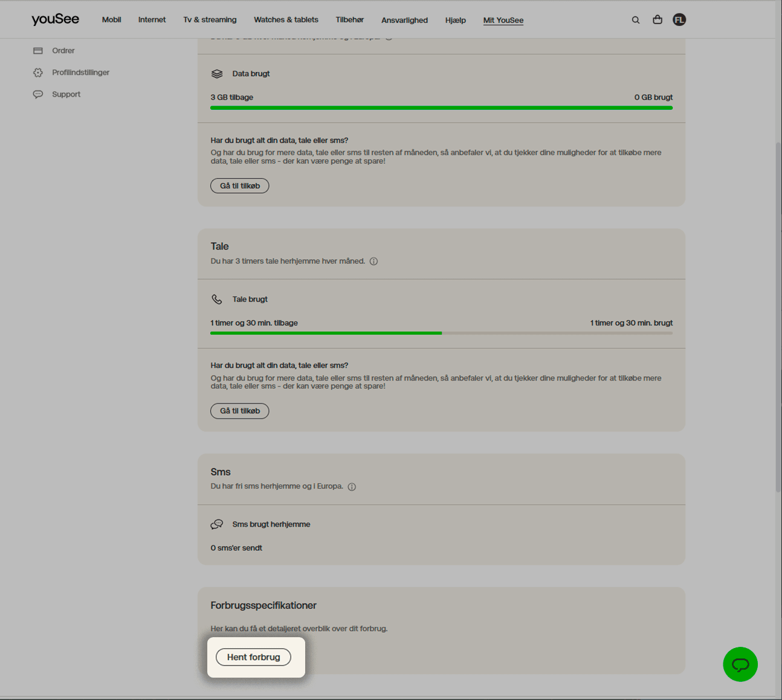Select the Mit YouSee tab
782x700 pixels.
(x=503, y=20)
